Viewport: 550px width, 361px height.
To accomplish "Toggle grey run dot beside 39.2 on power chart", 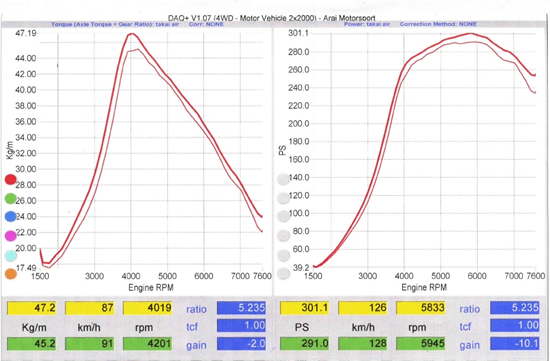I will point(283,273).
